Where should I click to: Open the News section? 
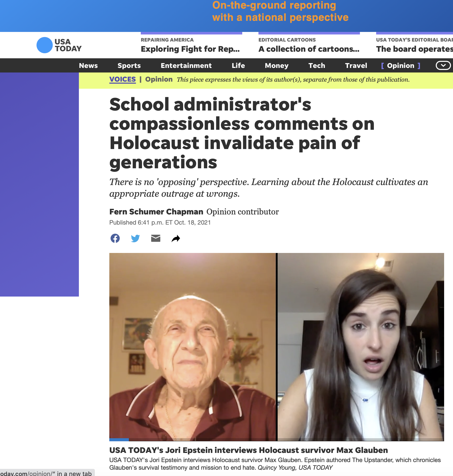point(88,65)
